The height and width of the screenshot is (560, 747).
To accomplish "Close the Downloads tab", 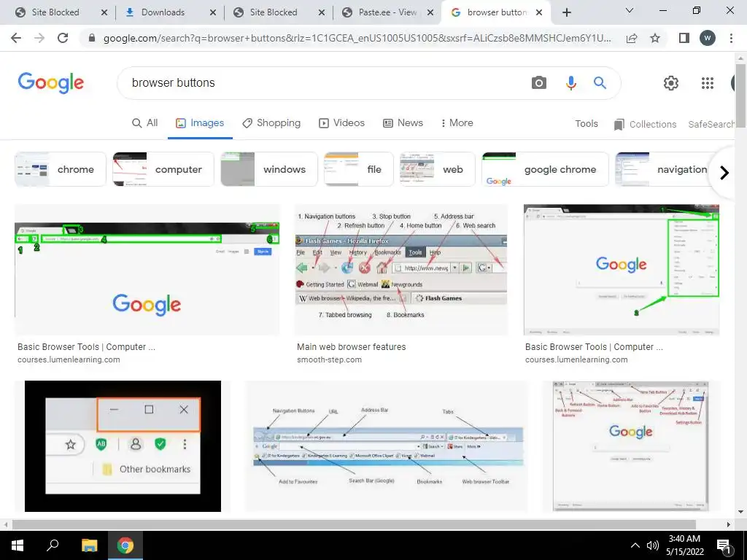I will pos(213,13).
